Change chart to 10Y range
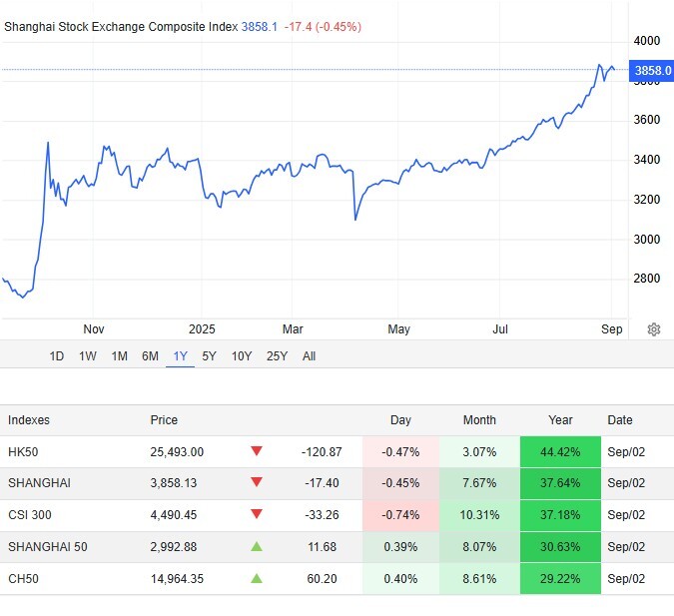This screenshot has height=616, width=674. tap(242, 356)
